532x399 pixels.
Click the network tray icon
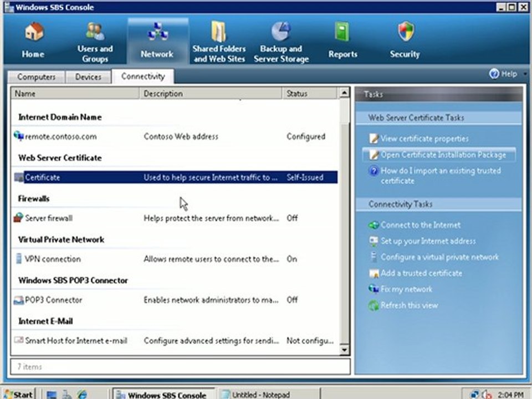[x=474, y=395]
